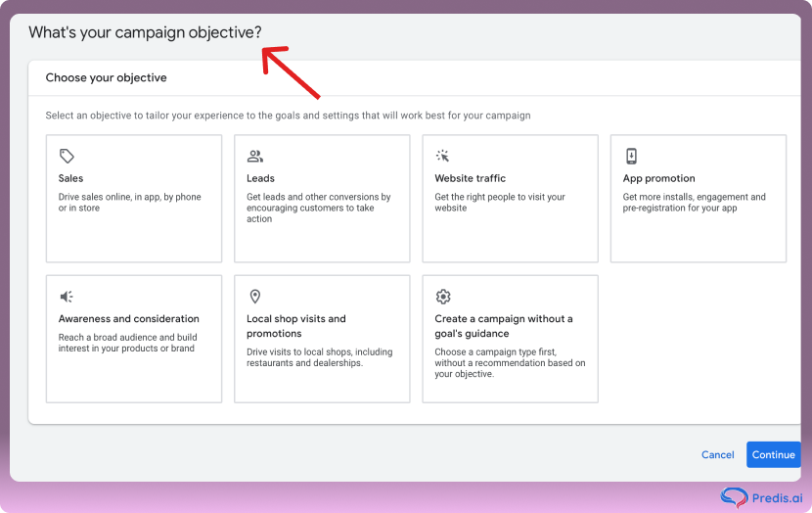Screen dimensions: 812x513
Task: Click the Leads people icon
Action: 254,156
